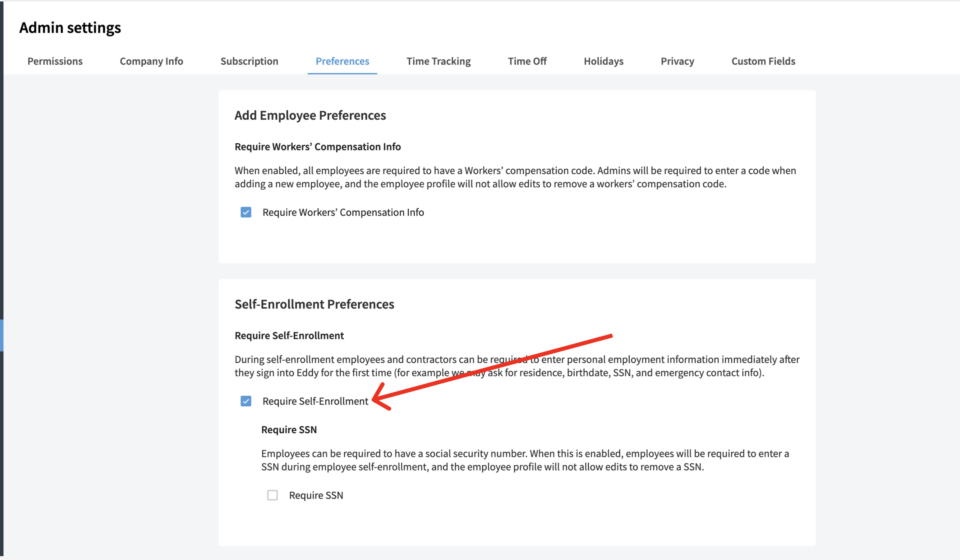Disable the Require Self-Enrollment checkbox

pos(246,401)
